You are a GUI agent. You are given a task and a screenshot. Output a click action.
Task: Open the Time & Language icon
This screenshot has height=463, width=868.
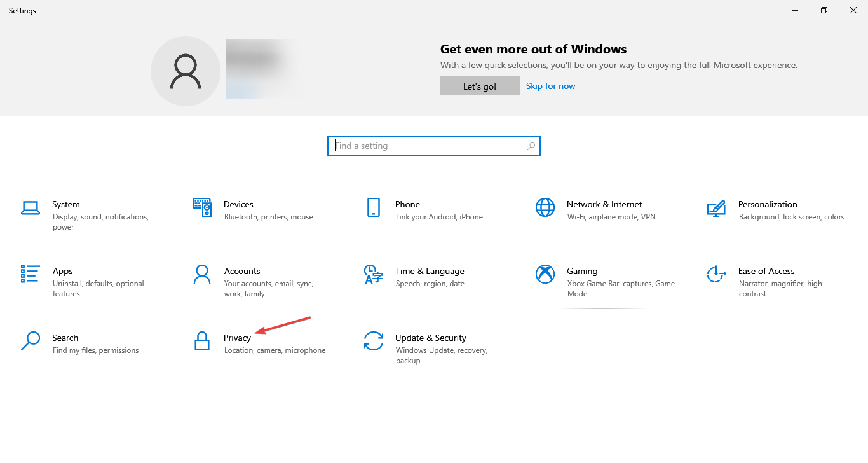click(374, 274)
